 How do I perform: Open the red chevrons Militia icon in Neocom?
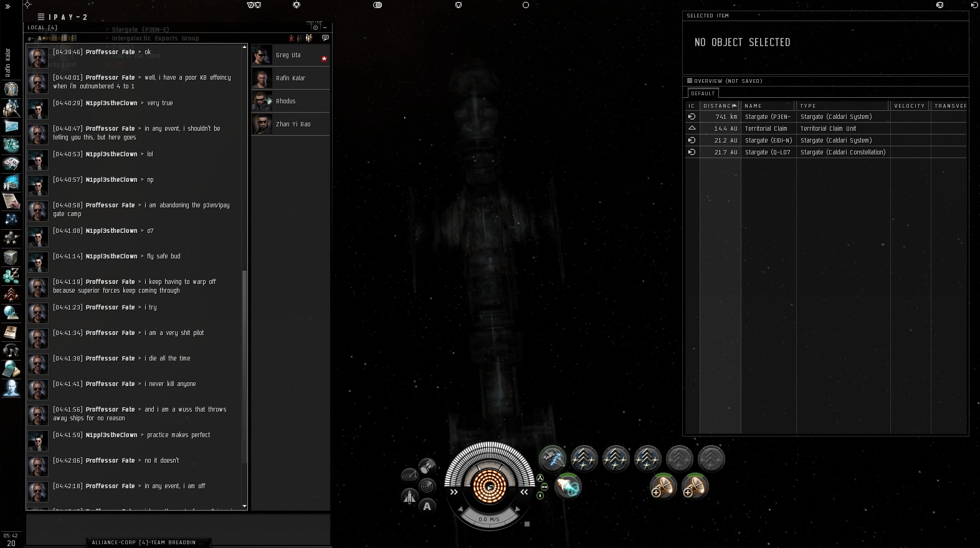[x=11, y=294]
